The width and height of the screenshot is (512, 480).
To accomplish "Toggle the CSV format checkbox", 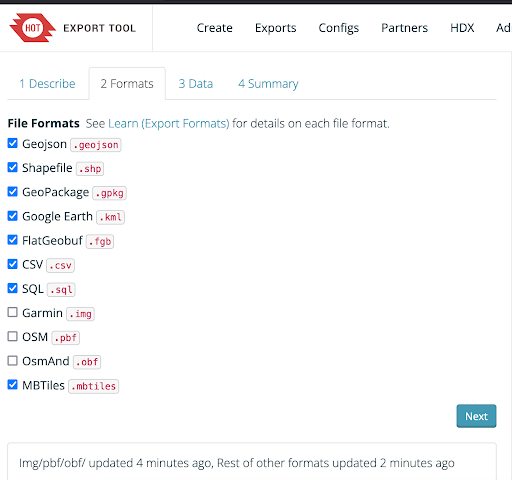I will click(x=12, y=264).
